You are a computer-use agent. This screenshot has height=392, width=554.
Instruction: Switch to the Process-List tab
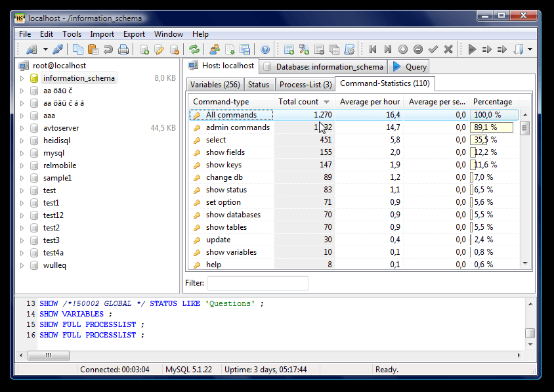pos(305,85)
